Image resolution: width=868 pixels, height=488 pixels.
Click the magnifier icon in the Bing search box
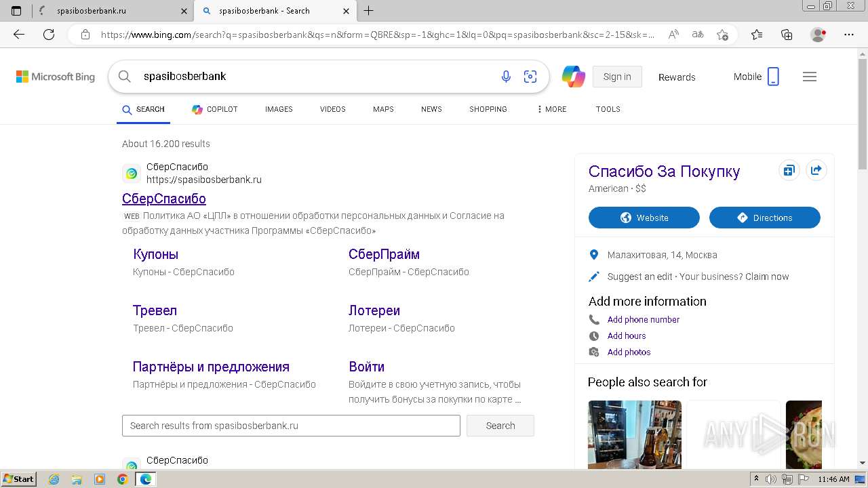click(125, 77)
